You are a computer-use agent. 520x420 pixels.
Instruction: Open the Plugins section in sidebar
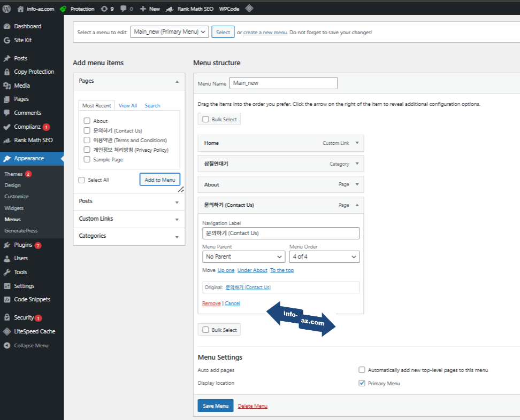click(23, 245)
